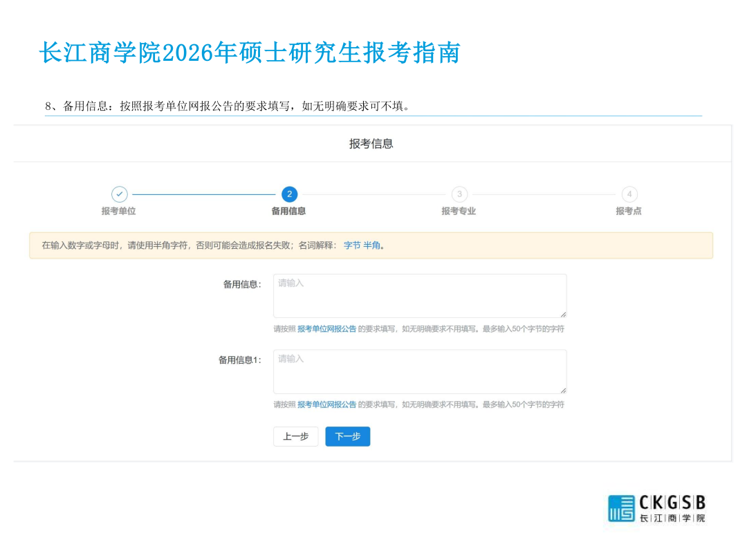Select the 报考单位 step label
Screen dimensions: 747x560
119,211
